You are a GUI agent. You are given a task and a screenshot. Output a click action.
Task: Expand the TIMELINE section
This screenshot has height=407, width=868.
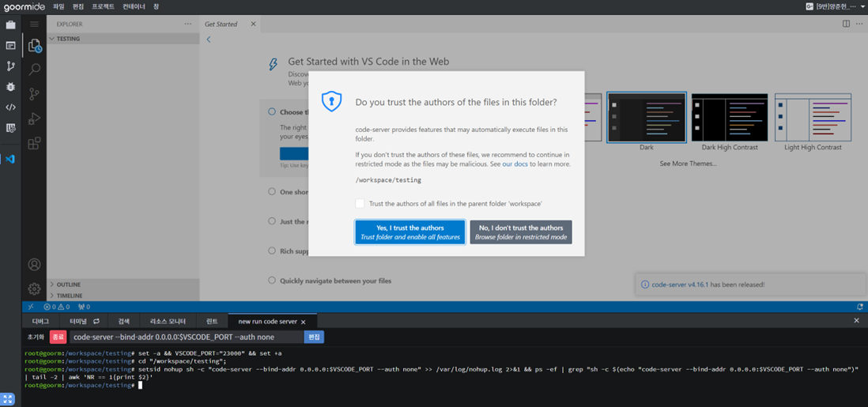point(123,296)
